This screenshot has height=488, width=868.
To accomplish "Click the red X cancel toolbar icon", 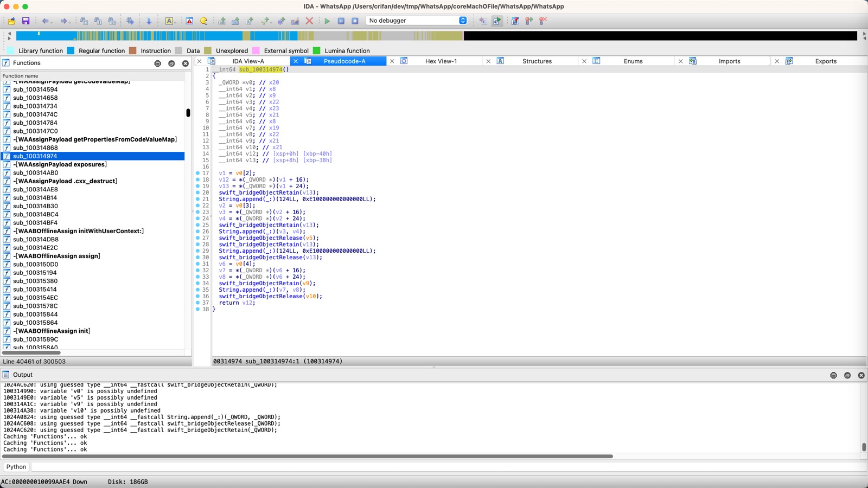I will 309,21.
